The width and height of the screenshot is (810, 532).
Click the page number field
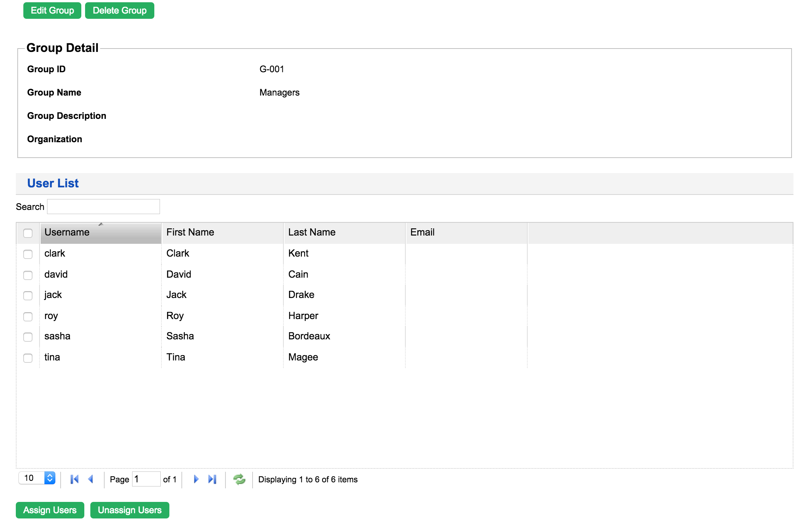click(x=146, y=479)
